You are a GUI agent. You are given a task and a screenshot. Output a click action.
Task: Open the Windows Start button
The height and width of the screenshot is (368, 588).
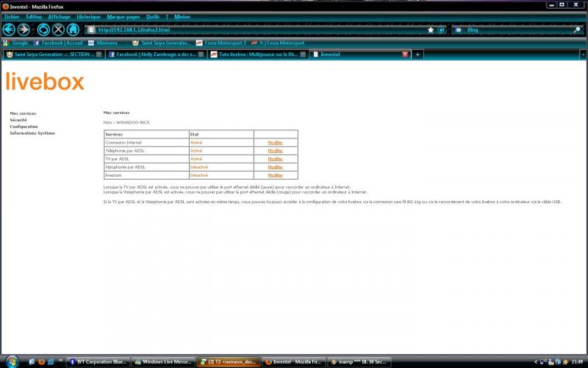12,361
